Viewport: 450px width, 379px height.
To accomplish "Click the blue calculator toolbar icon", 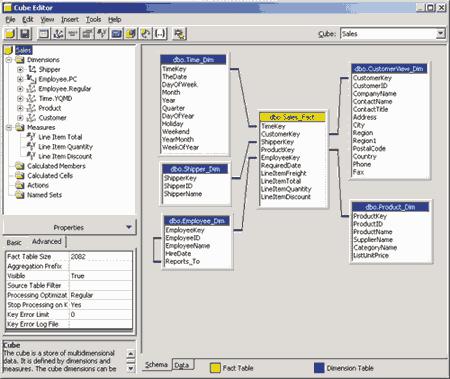I will pos(117,34).
